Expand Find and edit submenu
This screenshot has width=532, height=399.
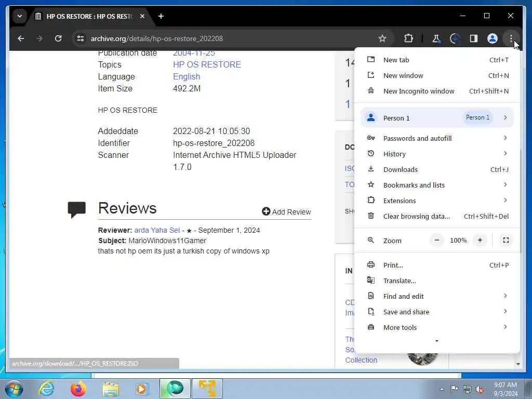click(437, 296)
